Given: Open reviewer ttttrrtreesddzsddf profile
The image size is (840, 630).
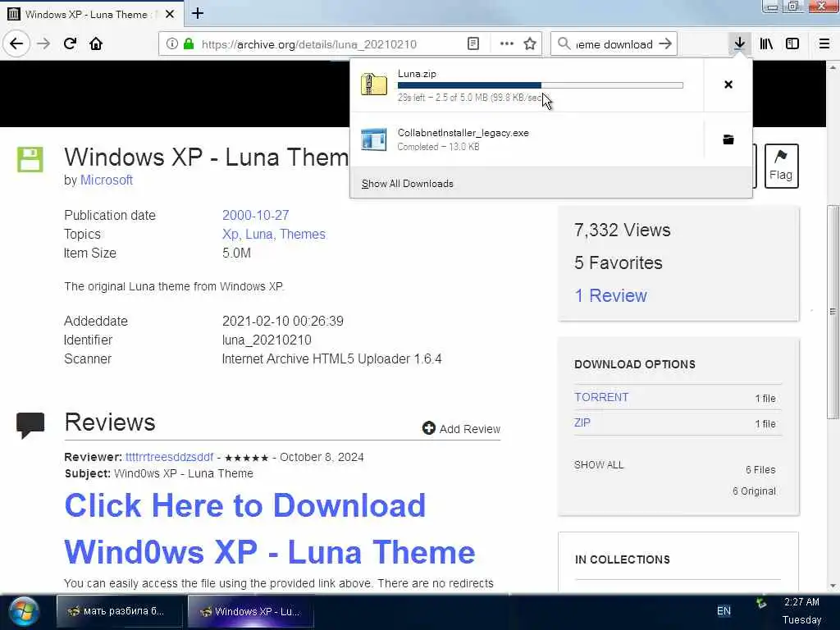Looking at the screenshot, I should pyautogui.click(x=169, y=457).
